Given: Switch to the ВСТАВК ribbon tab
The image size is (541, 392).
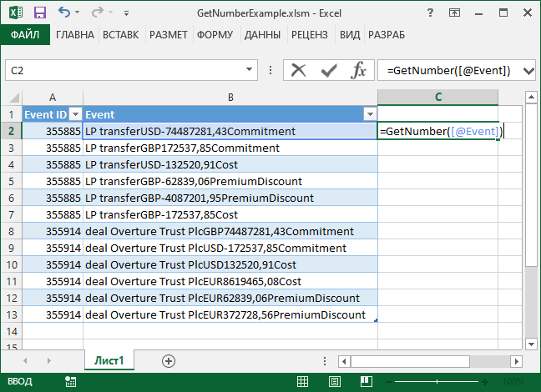Looking at the screenshot, I should pyautogui.click(x=121, y=35).
